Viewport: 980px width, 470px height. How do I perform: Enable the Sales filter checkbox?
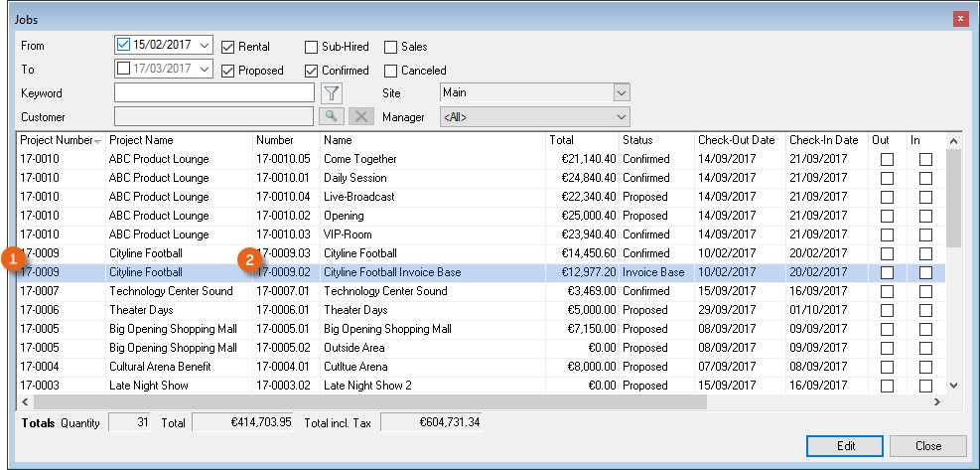click(x=390, y=47)
